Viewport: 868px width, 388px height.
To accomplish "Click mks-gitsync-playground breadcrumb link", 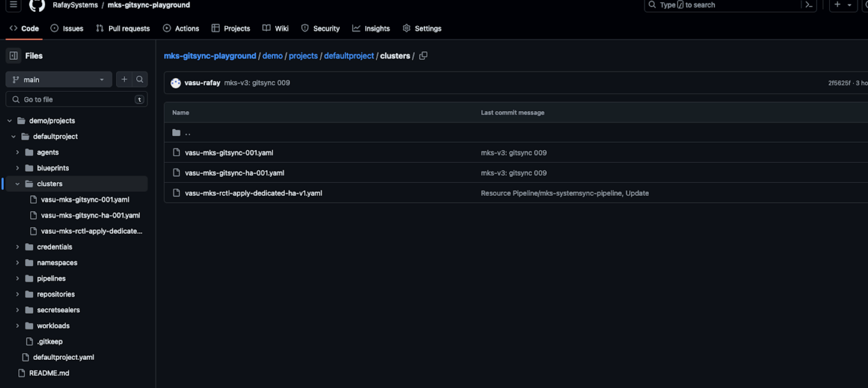I will click(x=210, y=56).
